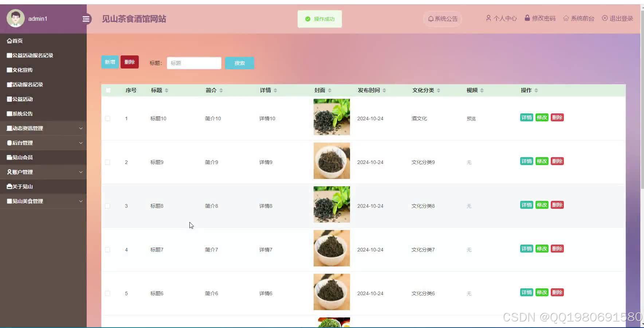Screen dimensions: 644x328
Task: Click the 退出登录 logout icon
Action: point(605,18)
